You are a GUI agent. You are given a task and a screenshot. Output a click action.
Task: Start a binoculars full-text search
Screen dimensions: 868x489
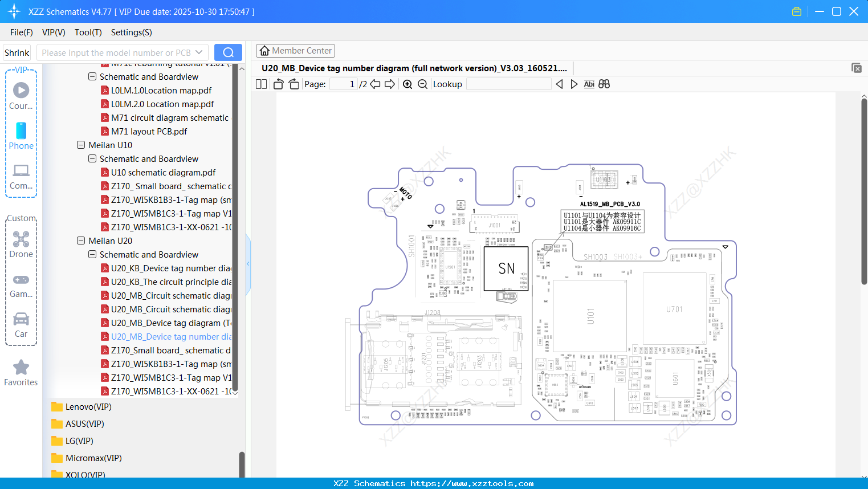pyautogui.click(x=604, y=84)
